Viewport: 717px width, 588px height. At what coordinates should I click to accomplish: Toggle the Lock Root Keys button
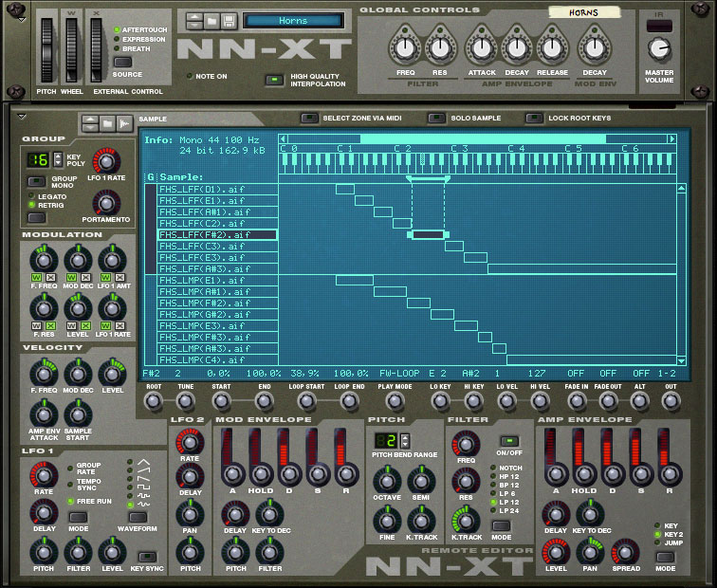[534, 118]
